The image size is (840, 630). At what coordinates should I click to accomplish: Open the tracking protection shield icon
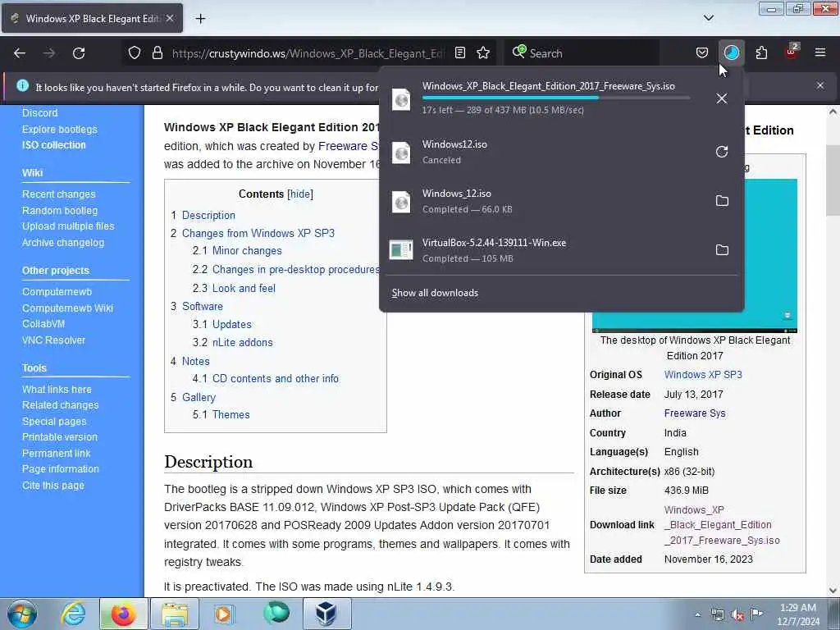(135, 53)
